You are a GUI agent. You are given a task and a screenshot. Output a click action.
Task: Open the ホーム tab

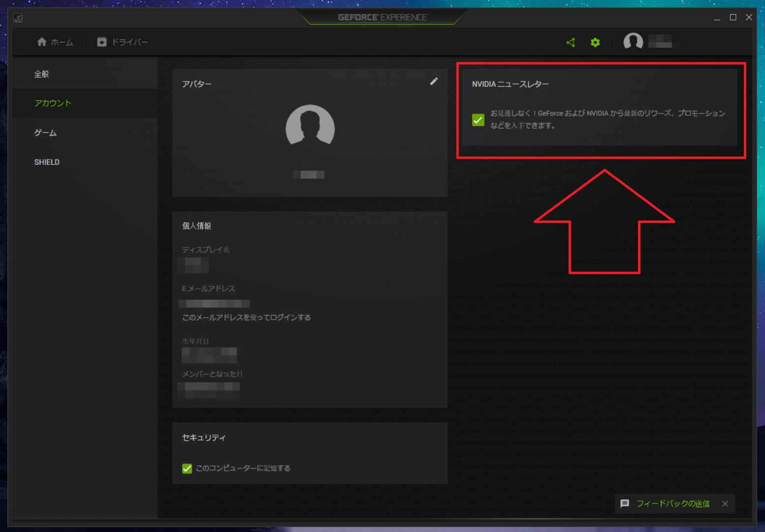click(x=55, y=42)
